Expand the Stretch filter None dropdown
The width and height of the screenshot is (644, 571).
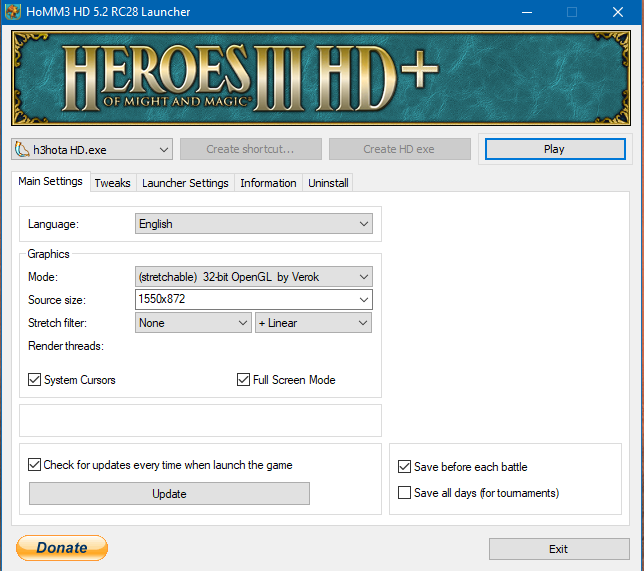(193, 322)
